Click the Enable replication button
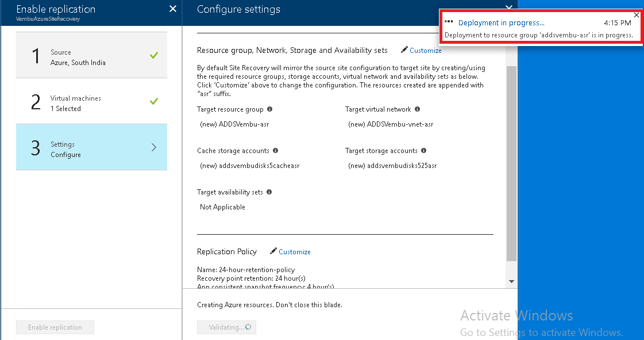The height and width of the screenshot is (340, 644). (x=55, y=327)
